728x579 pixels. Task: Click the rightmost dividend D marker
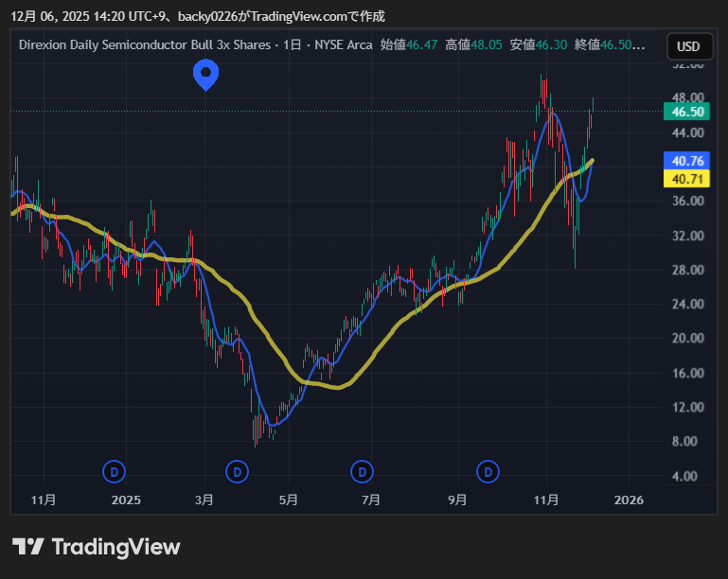pos(488,470)
